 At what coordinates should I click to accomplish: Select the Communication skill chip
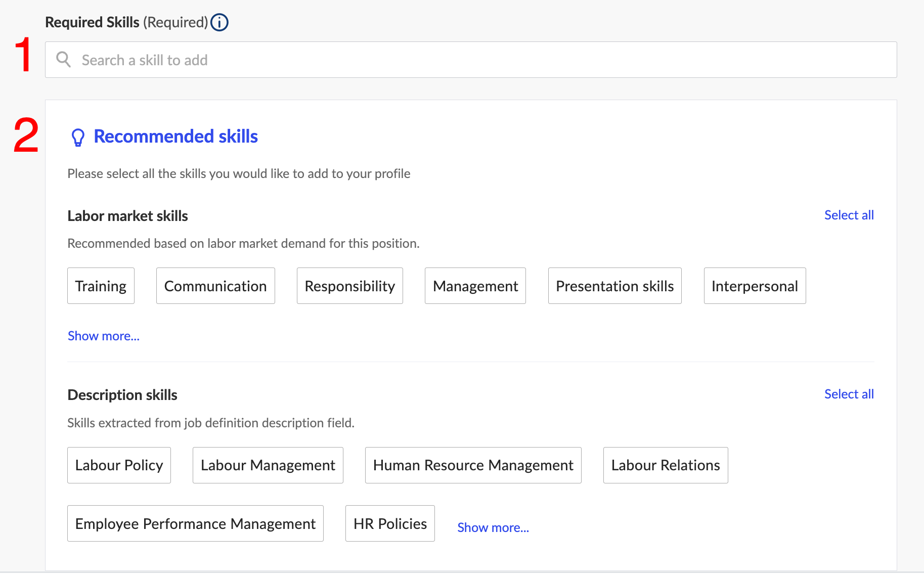pos(215,286)
